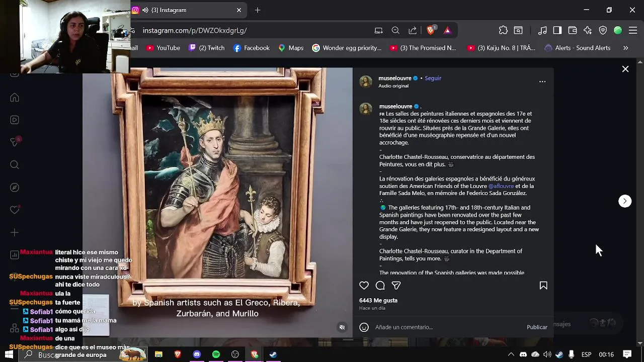644x362 pixels.
Task: Save post using the bookmark icon
Action: click(x=543, y=286)
